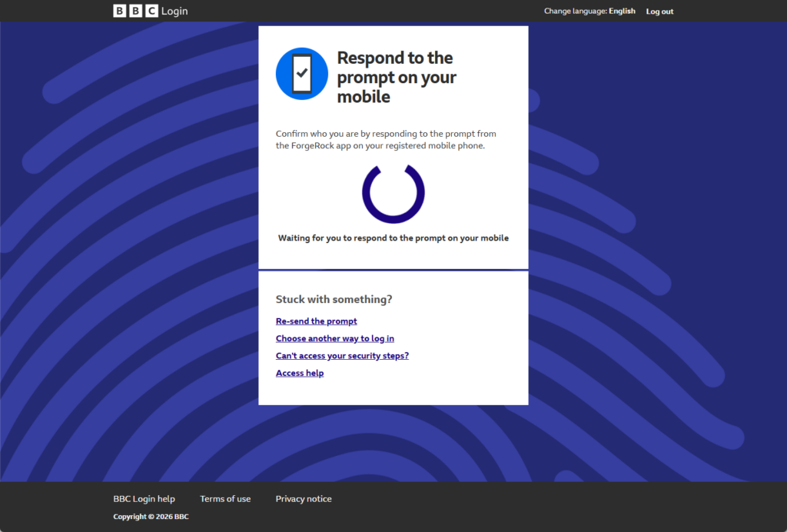Click the 'Change language:' label
787x532 pixels.
point(575,12)
